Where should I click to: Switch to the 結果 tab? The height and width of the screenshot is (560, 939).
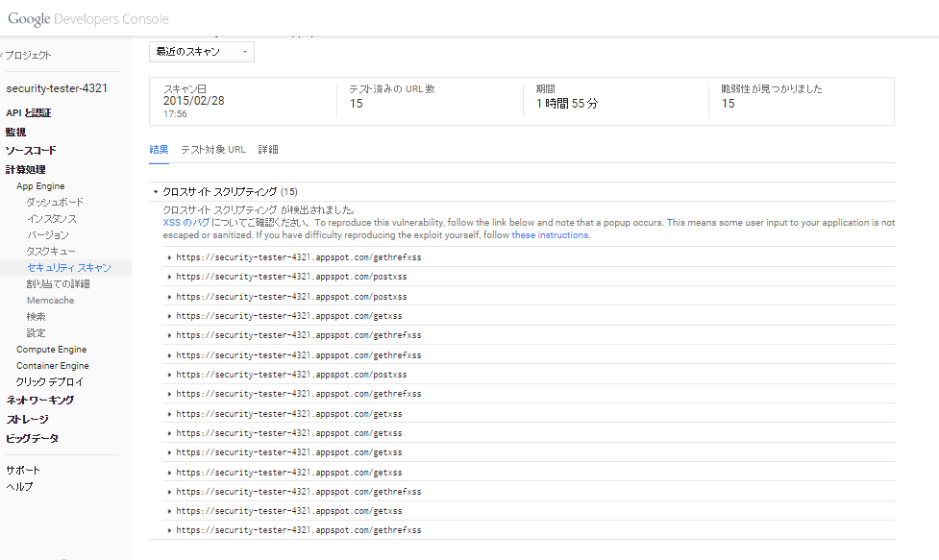pyautogui.click(x=159, y=150)
